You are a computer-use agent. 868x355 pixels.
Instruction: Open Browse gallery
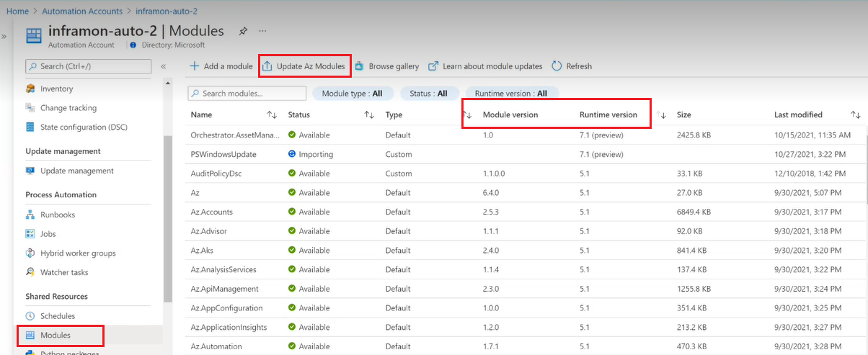(x=386, y=66)
